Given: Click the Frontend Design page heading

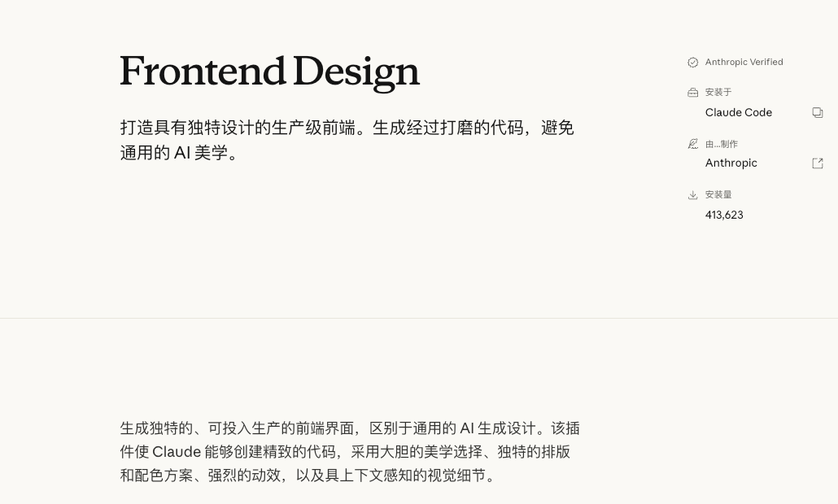Looking at the screenshot, I should (x=270, y=72).
